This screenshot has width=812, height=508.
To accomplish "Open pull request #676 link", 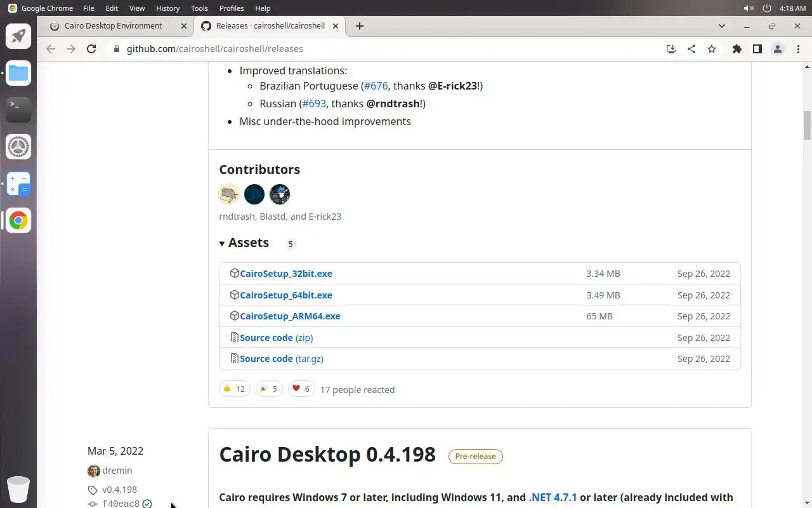I will click(x=376, y=86).
